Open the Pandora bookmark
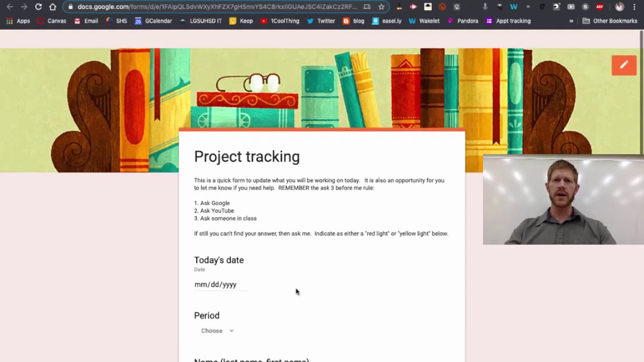Viewport: 644px width, 362px height. (x=462, y=21)
